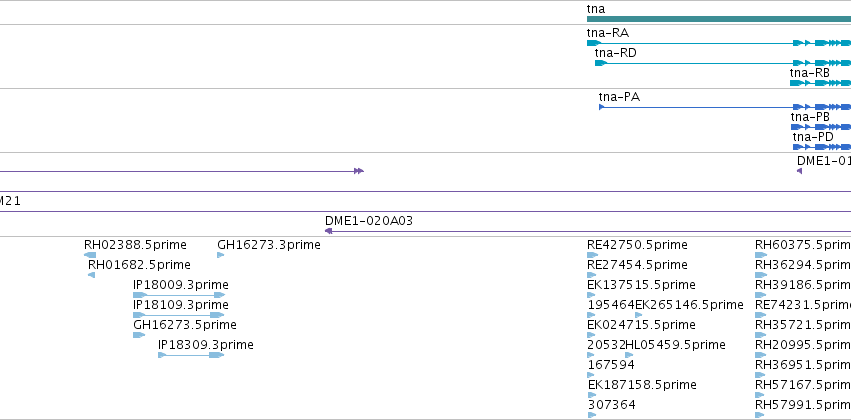The image size is (851, 420).
Task: Select the RE74231.5prime EST label
Action: (803, 305)
